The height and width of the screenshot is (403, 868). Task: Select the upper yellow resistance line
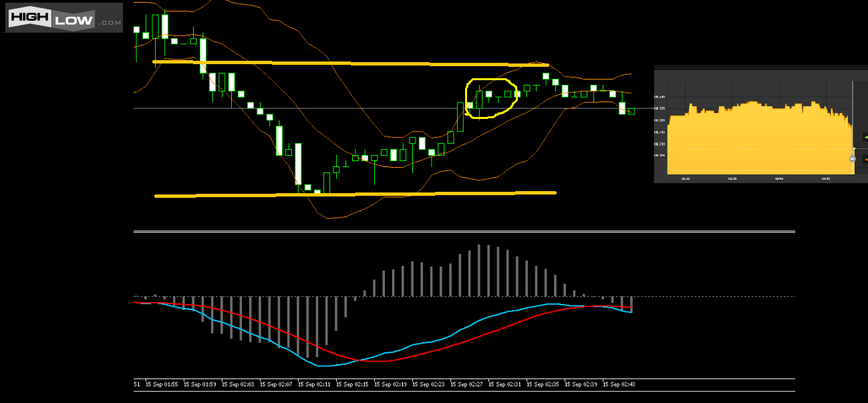pyautogui.click(x=347, y=63)
